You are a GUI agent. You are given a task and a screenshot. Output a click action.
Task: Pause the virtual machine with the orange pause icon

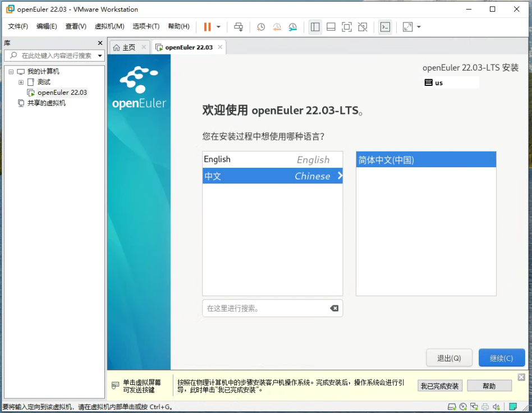(x=207, y=27)
